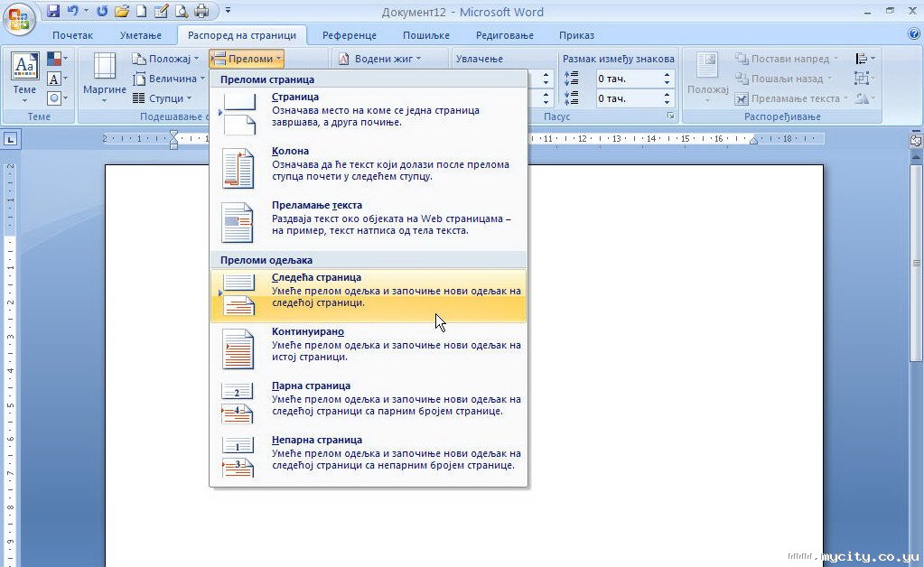Open the Теме themes gallery

point(24,79)
